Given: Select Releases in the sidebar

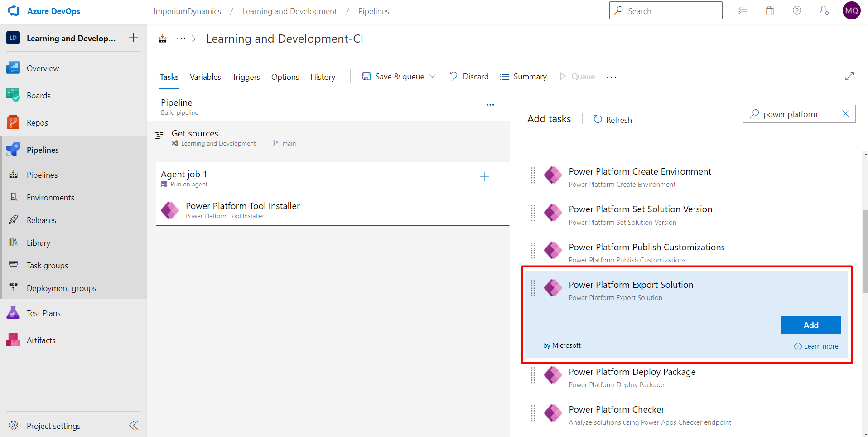Looking at the screenshot, I should pos(41,220).
